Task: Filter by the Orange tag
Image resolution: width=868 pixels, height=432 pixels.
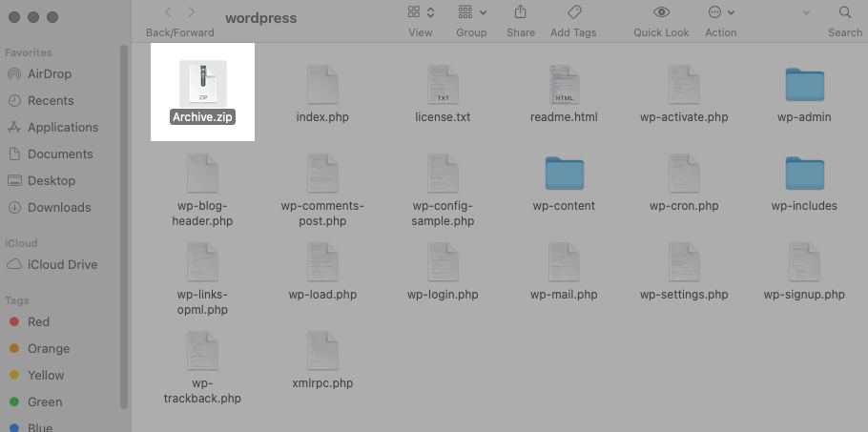Action: (x=39, y=348)
